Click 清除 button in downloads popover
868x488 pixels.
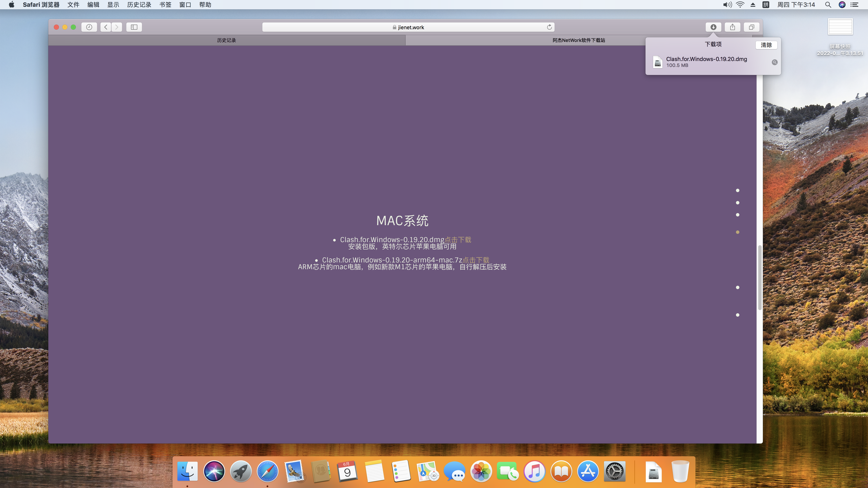click(x=766, y=45)
